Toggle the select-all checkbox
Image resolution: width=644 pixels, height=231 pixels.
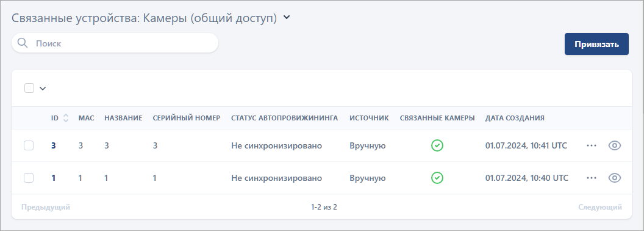[x=29, y=88]
